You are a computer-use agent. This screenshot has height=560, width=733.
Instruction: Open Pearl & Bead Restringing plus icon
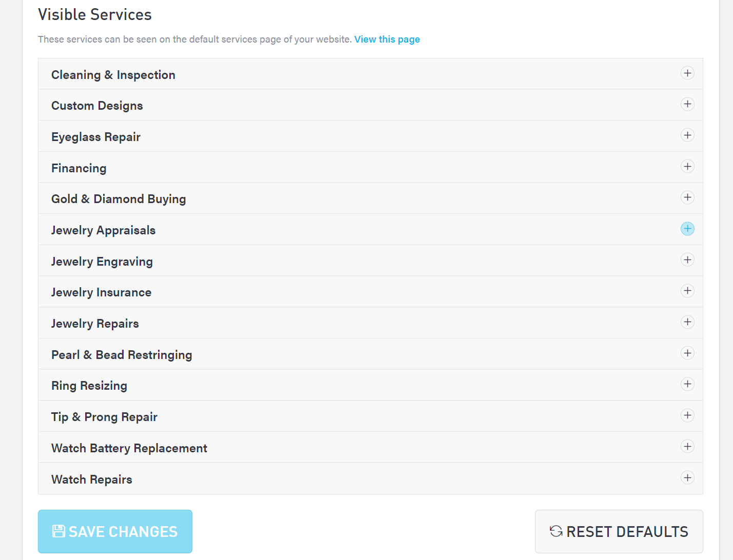coord(687,353)
